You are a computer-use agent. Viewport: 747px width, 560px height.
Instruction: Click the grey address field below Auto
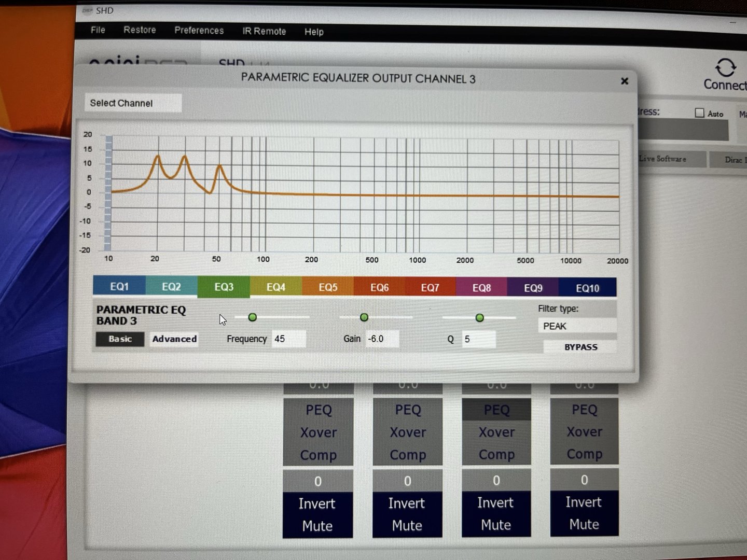(683, 130)
